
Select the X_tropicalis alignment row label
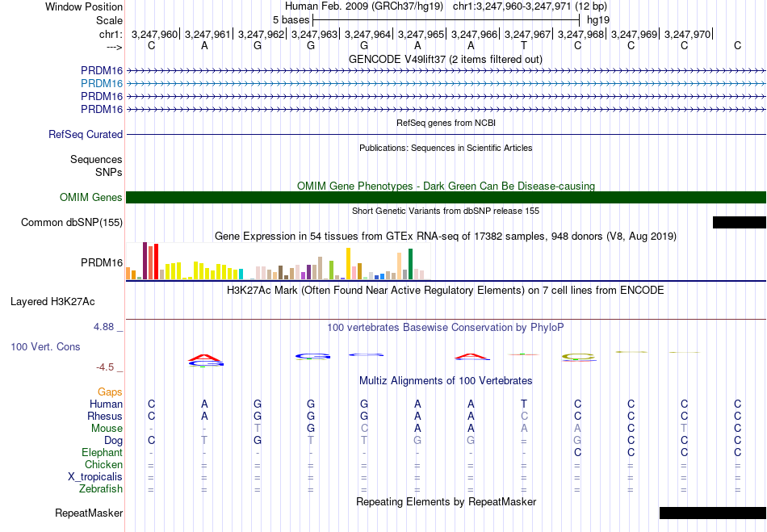[95, 477]
